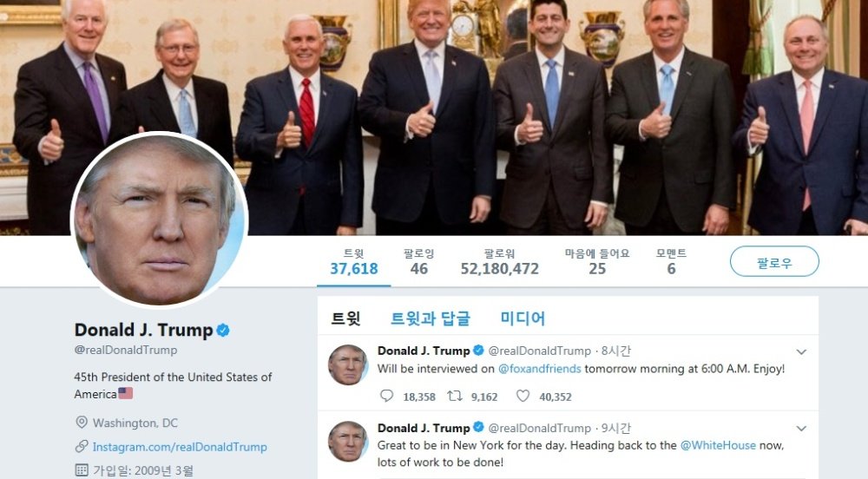This screenshot has height=479, width=868.
Task: Click reply icon on Fox and Friends tweet
Action: pos(386,396)
